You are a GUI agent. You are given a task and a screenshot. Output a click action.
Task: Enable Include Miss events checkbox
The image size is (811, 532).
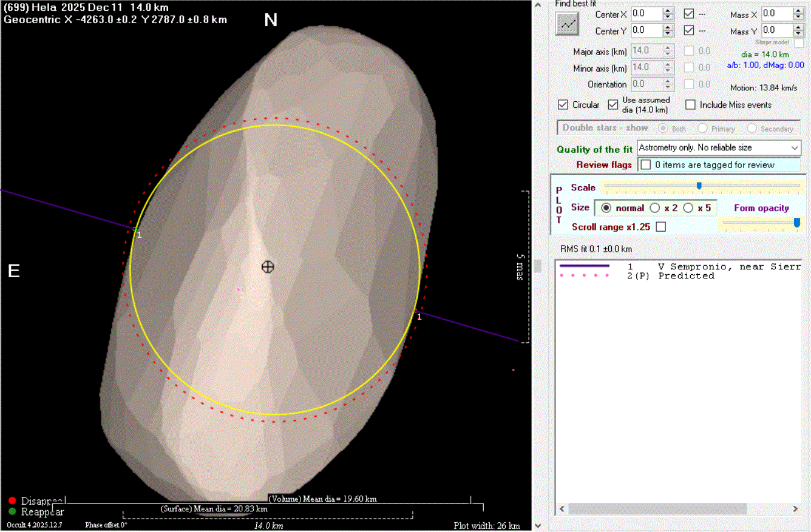click(690, 105)
